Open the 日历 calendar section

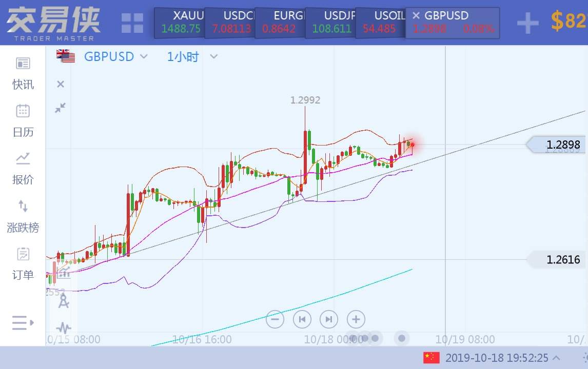pyautogui.click(x=23, y=120)
